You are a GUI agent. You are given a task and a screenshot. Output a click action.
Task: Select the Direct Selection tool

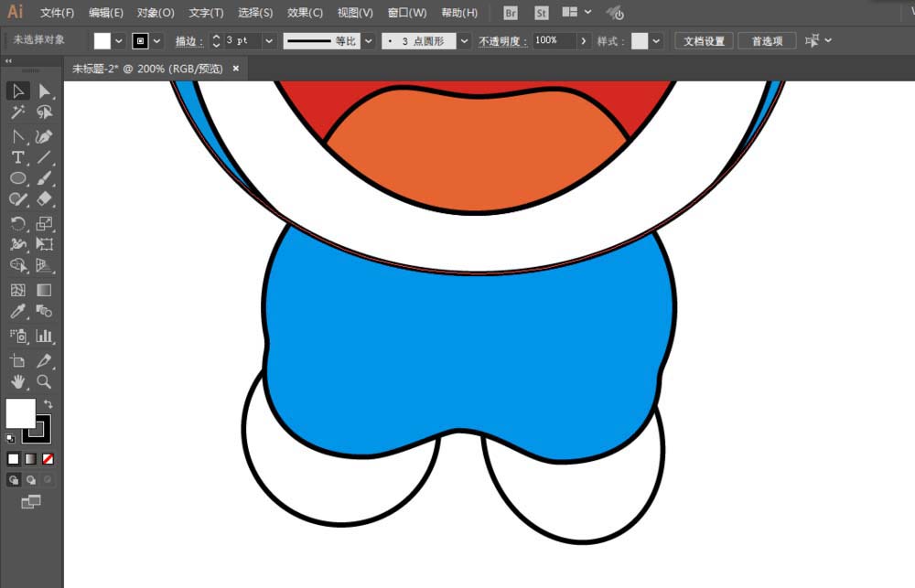coord(44,91)
